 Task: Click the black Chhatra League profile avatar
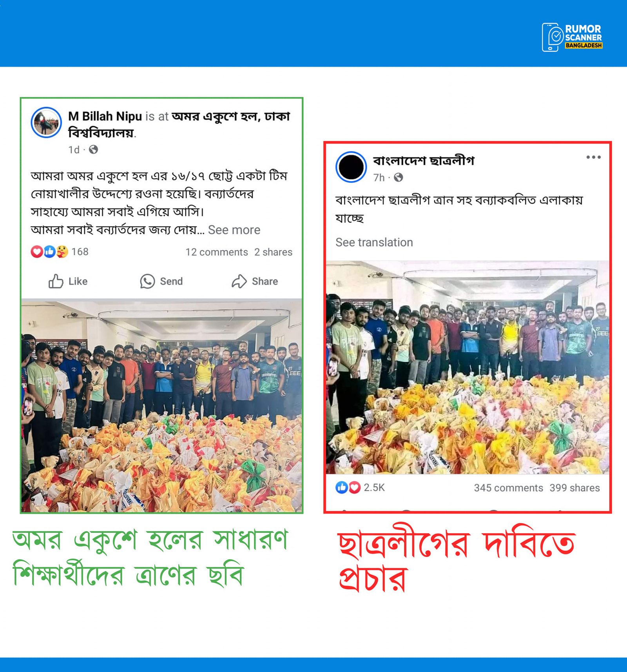351,167
